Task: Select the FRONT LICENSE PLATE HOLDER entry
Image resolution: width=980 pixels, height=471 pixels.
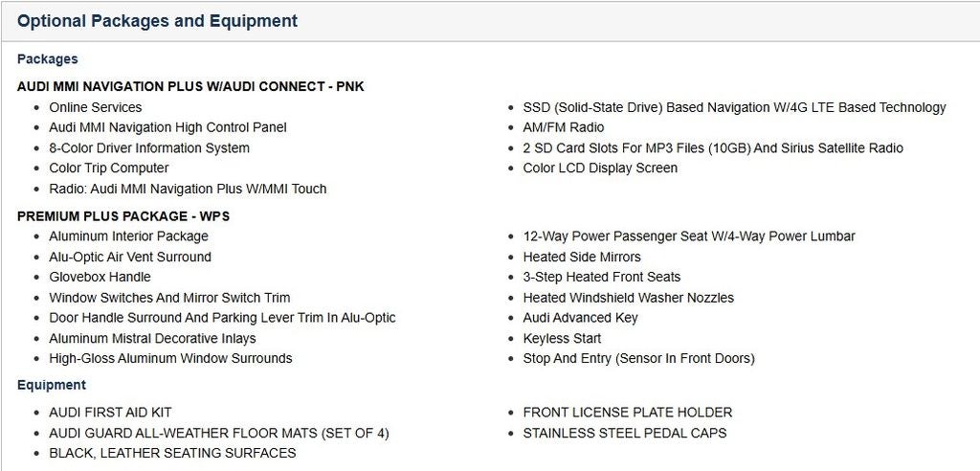Action: [x=627, y=413]
